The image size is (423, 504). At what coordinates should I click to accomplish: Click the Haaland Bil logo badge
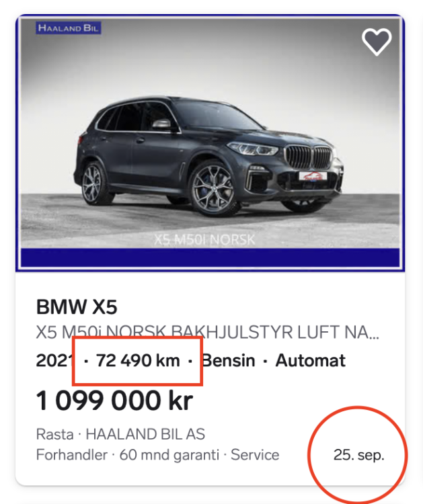pos(69,28)
